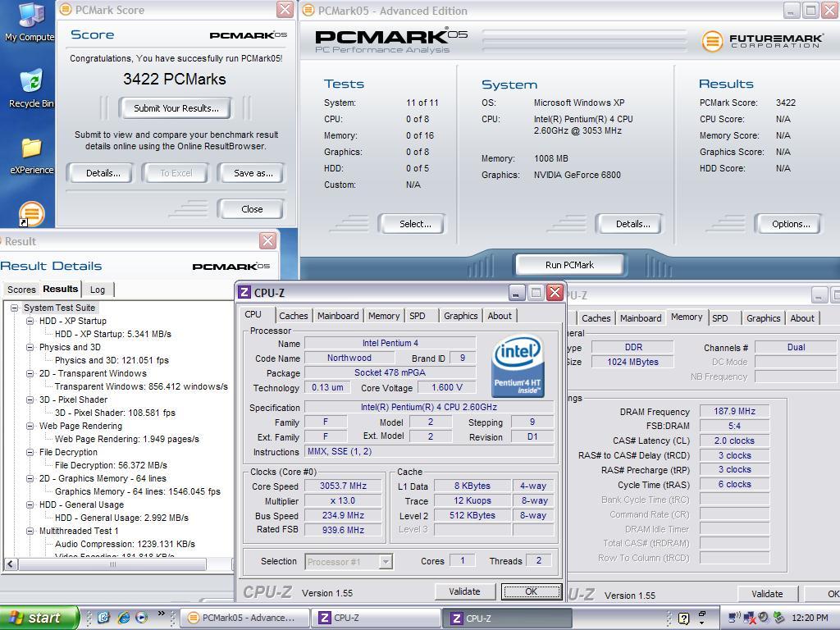Click DRAM Frequency 187.9 MHz field
Viewport: 840px width, 630px height.
click(x=734, y=411)
